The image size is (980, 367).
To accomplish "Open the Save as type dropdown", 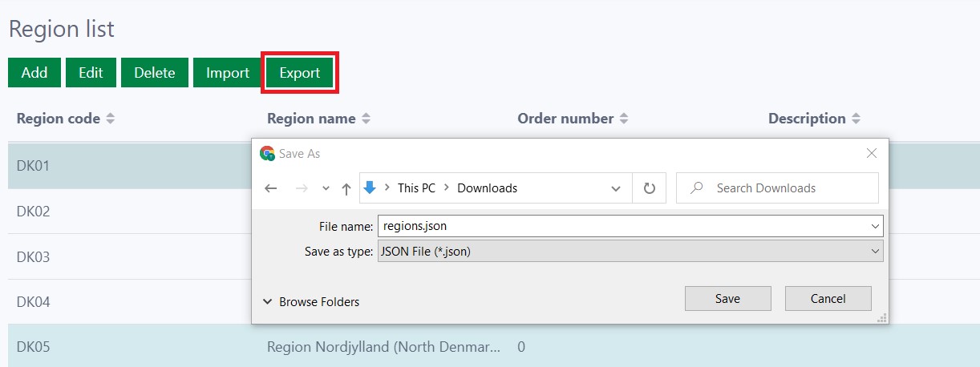I will coord(874,252).
